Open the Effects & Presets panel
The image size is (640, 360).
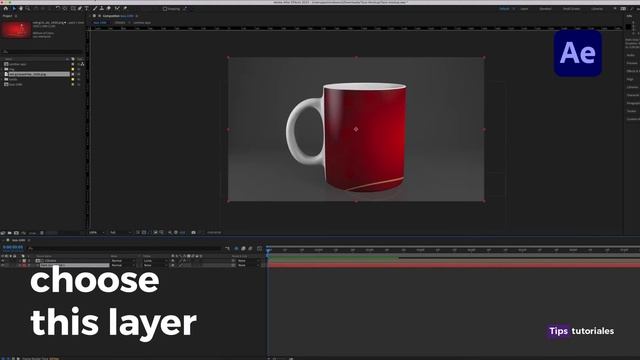(x=633, y=71)
